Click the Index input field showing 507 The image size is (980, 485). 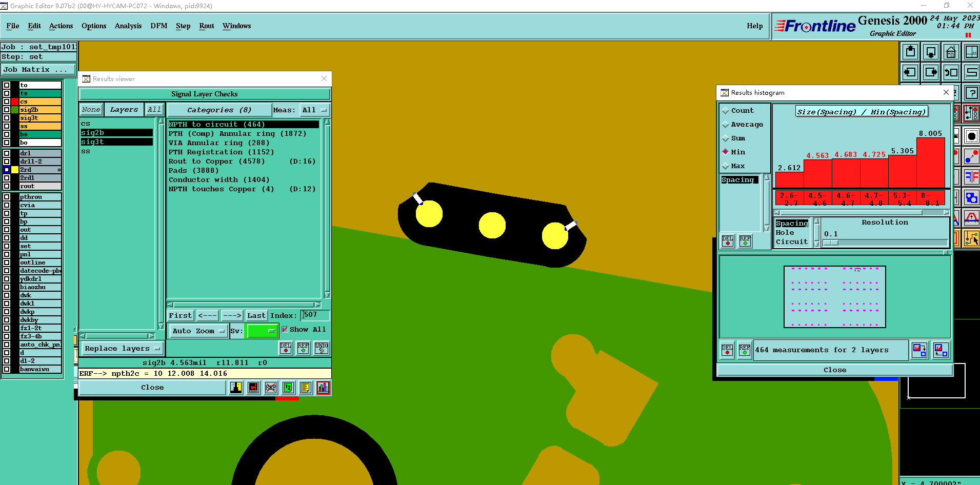click(x=315, y=315)
